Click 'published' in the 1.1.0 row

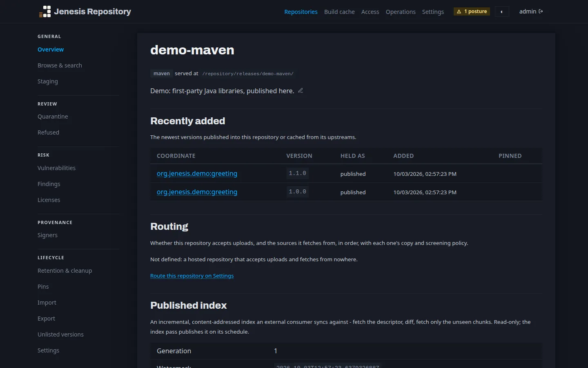pyautogui.click(x=353, y=174)
